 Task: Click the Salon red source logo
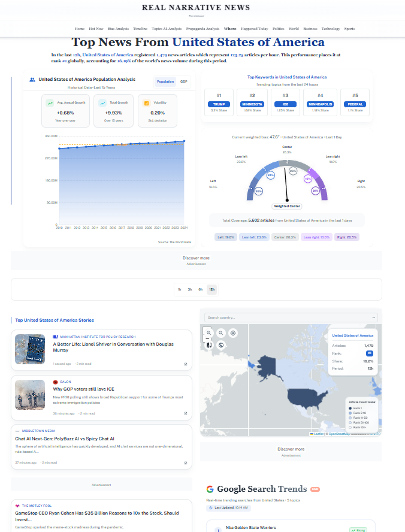coord(55,382)
